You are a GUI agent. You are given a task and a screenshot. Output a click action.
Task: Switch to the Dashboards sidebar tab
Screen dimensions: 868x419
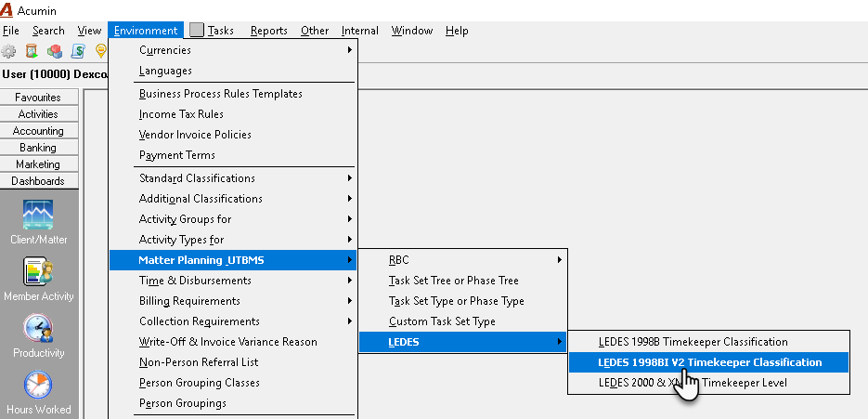click(38, 180)
